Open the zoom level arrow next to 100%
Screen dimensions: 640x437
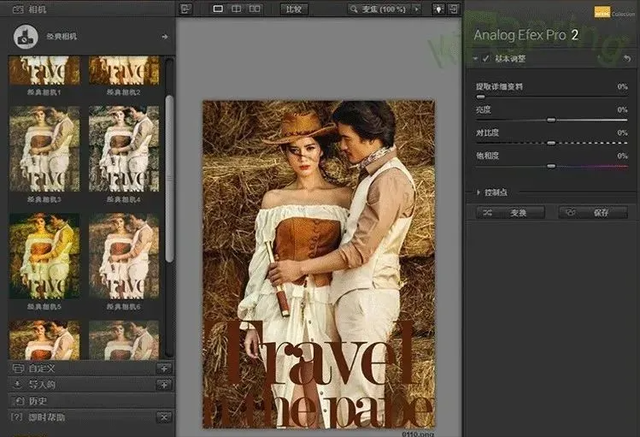tap(416, 9)
